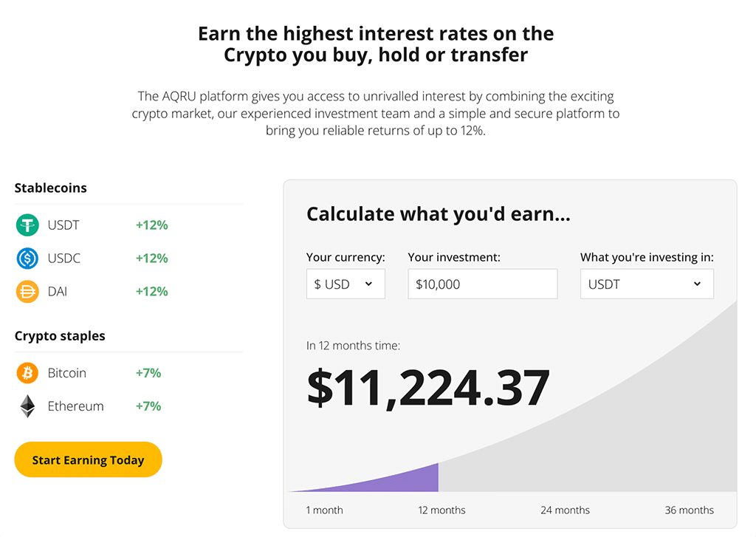Image resolution: width=756 pixels, height=537 pixels.
Task: Expand the USDT investing-in dropdown
Action: click(647, 284)
